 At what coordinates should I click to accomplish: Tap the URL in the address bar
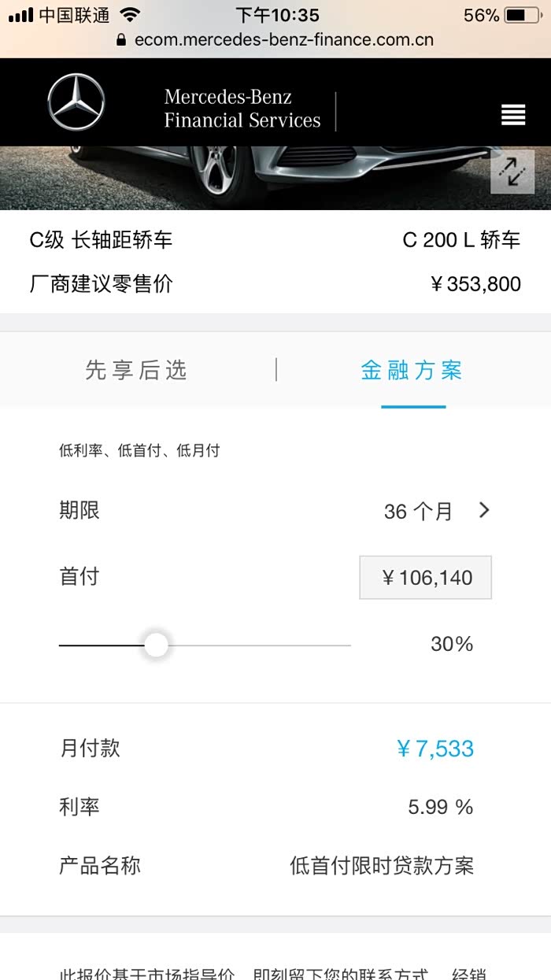click(x=283, y=39)
